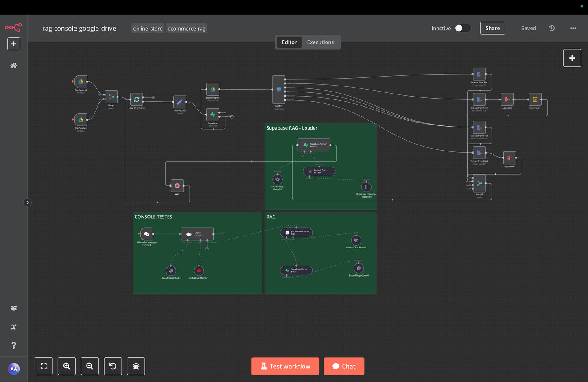The height and width of the screenshot is (382, 588).
Task: Expand the collapsed left sidebar chevron
Action: coord(27,202)
